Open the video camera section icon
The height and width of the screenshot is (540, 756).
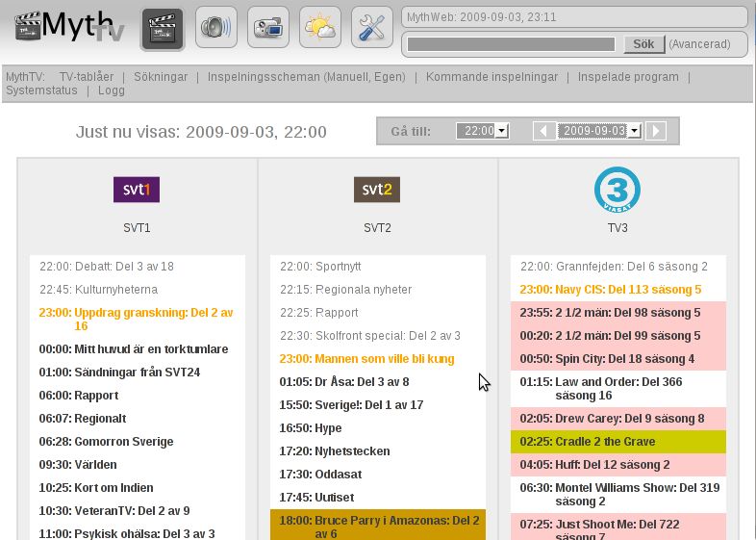[x=268, y=28]
